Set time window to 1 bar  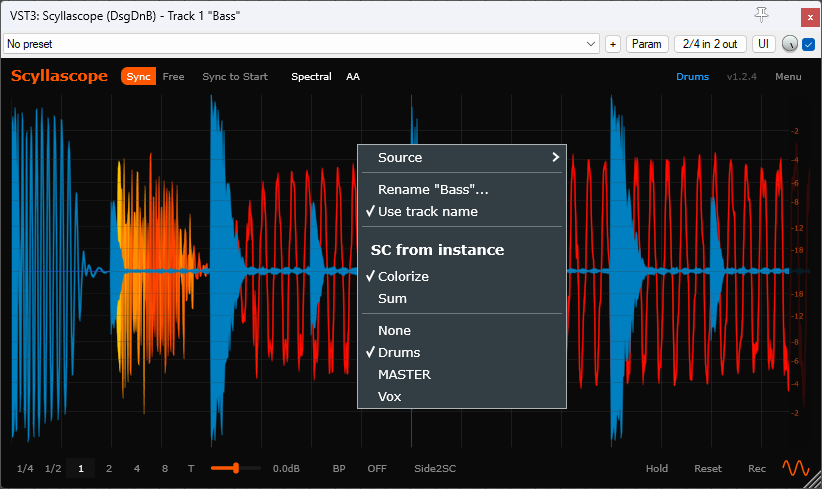click(81, 468)
